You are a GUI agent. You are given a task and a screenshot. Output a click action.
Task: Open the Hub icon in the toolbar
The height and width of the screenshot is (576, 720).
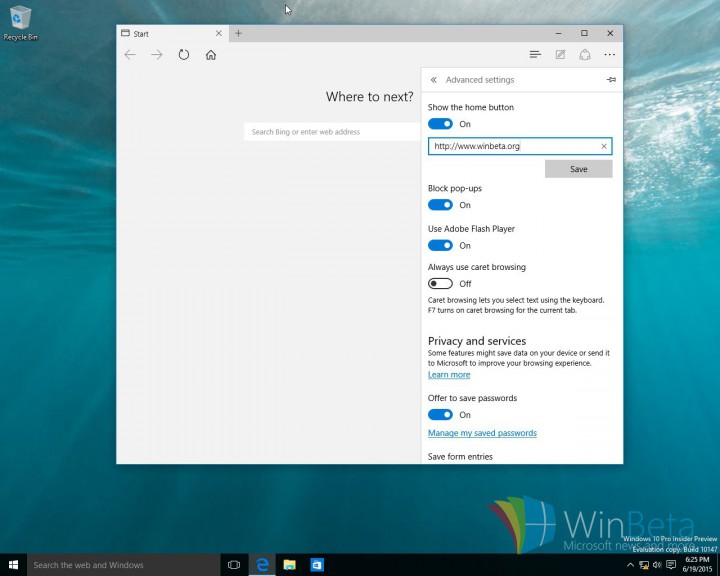535,55
